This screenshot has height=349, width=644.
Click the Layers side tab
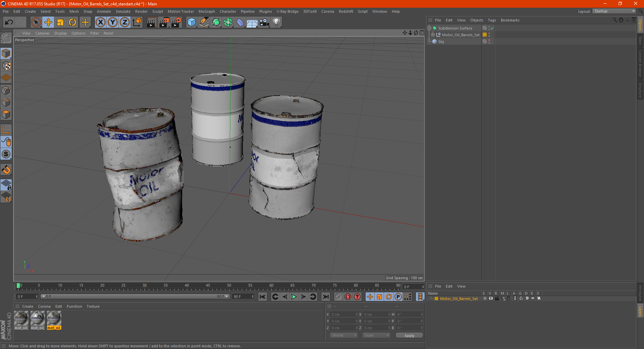pyautogui.click(x=640, y=311)
